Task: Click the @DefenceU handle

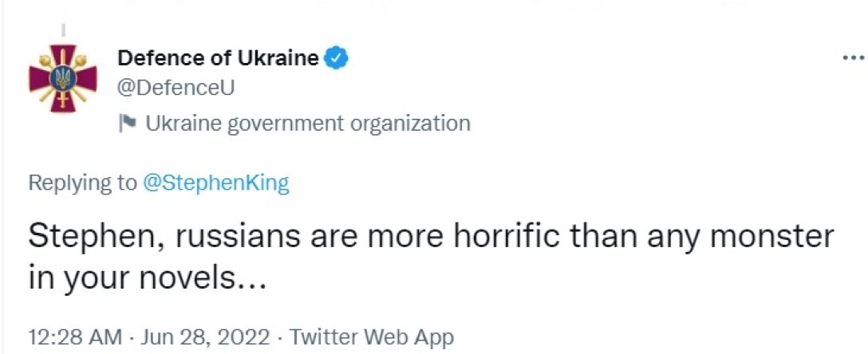Action: pos(176,88)
